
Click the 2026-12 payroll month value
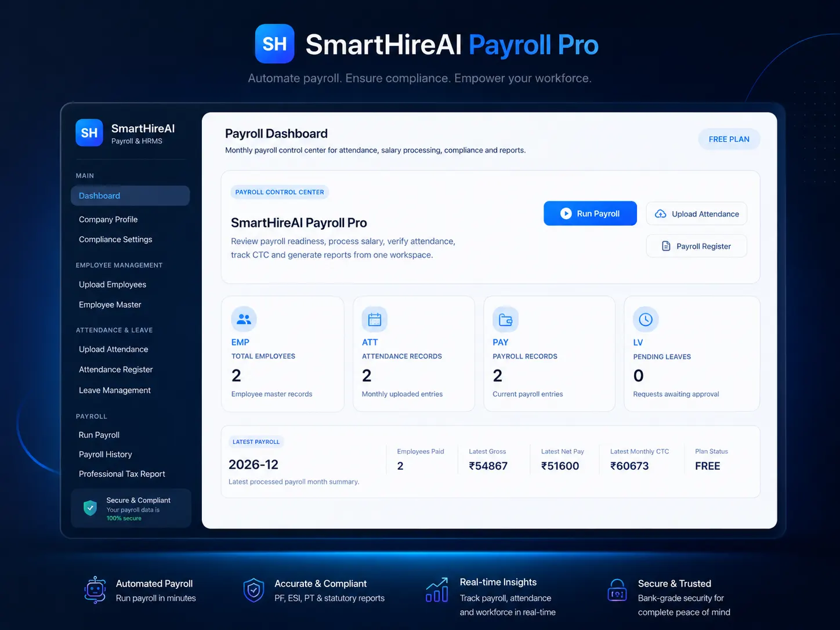click(254, 465)
